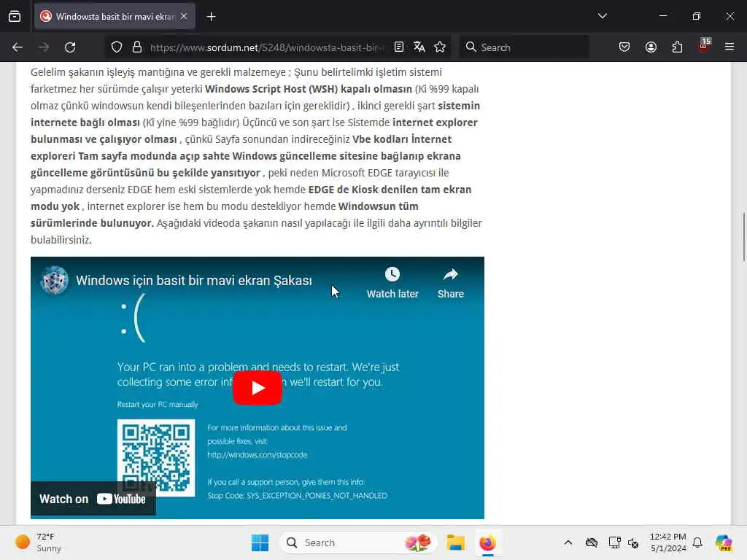Toggle reader view for this page
Image resolution: width=747 pixels, height=560 pixels.
tap(399, 47)
